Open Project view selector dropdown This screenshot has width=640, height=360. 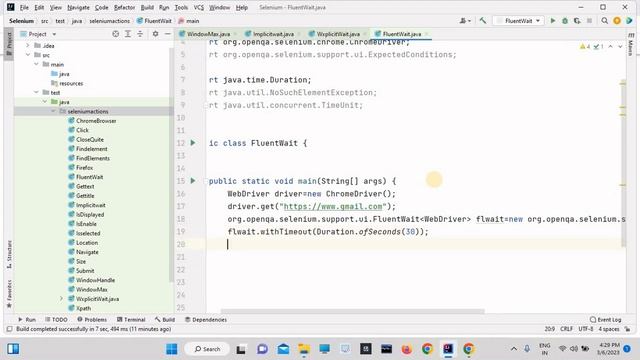point(39,34)
